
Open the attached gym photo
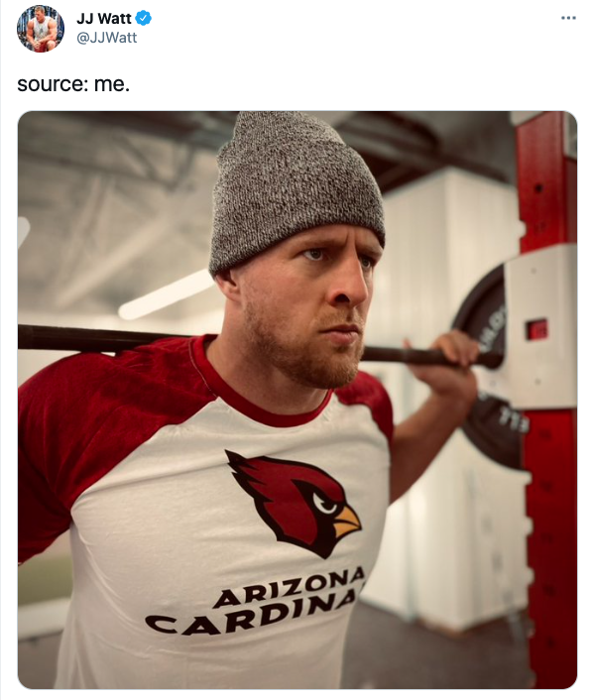pos(297,400)
